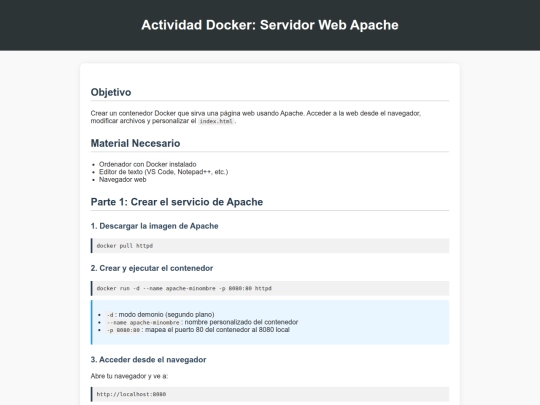
Task: Click the '-d : modo demonio' list item
Action: click(x=160, y=314)
